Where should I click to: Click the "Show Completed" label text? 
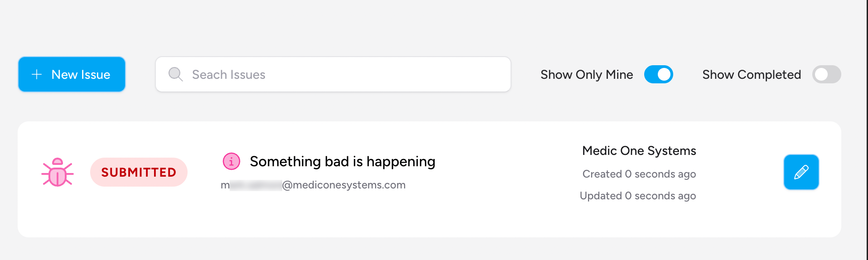751,74
